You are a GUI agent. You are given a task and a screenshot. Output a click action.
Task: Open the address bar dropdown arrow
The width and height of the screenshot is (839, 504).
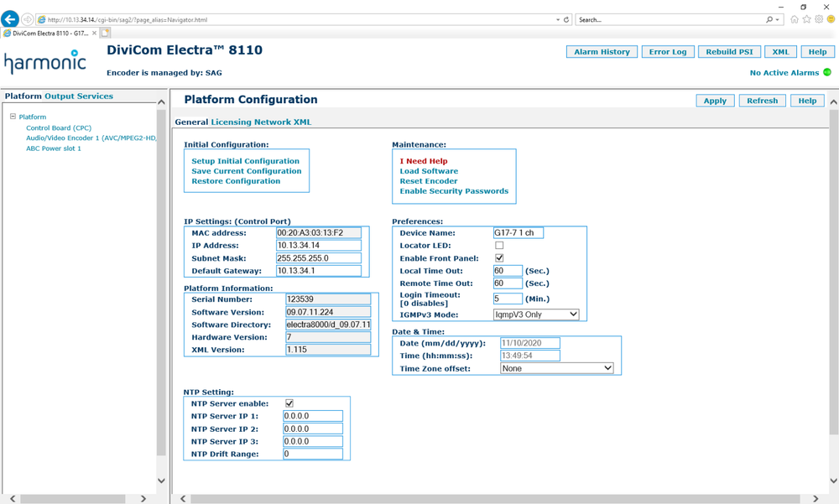(558, 20)
